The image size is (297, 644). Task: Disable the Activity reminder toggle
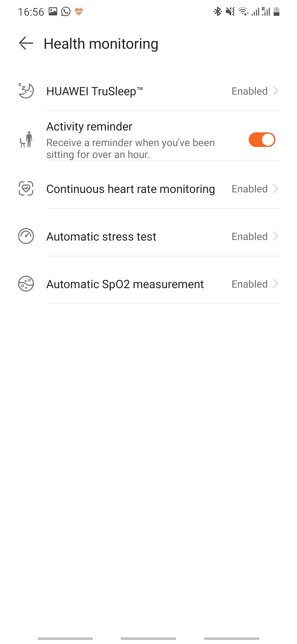(262, 140)
